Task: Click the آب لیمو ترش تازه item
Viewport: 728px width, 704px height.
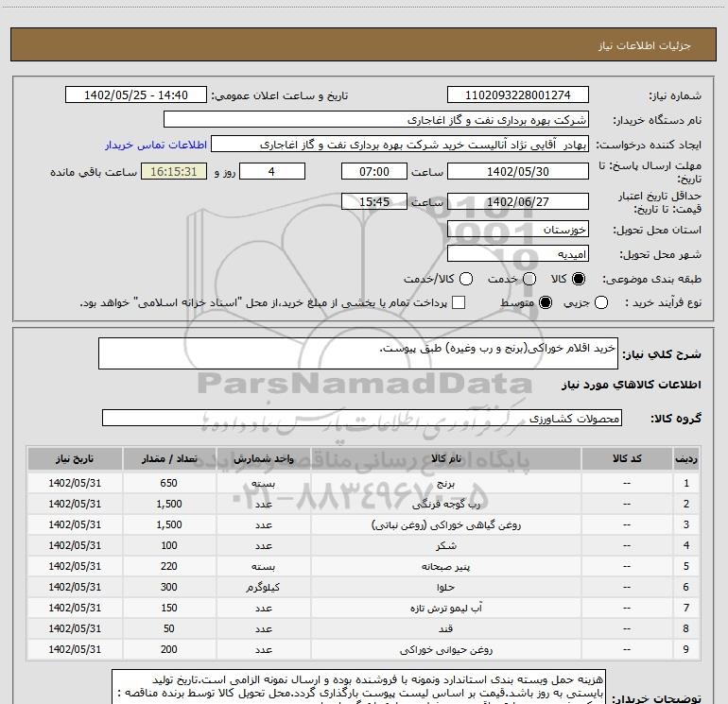Action: (445, 608)
